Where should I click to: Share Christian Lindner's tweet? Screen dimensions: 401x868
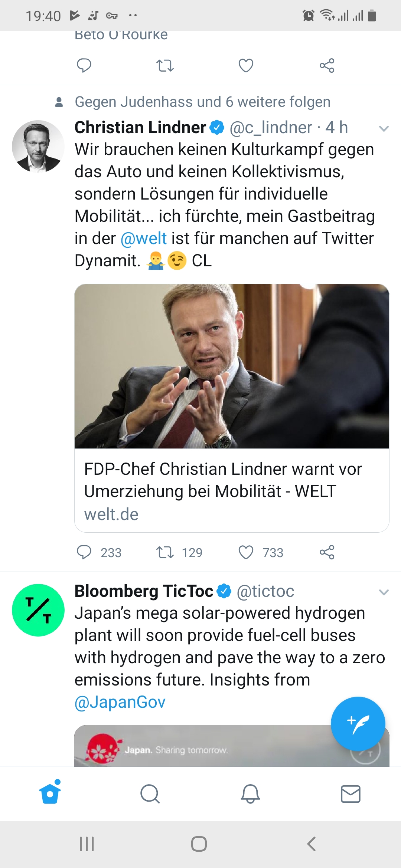327,552
